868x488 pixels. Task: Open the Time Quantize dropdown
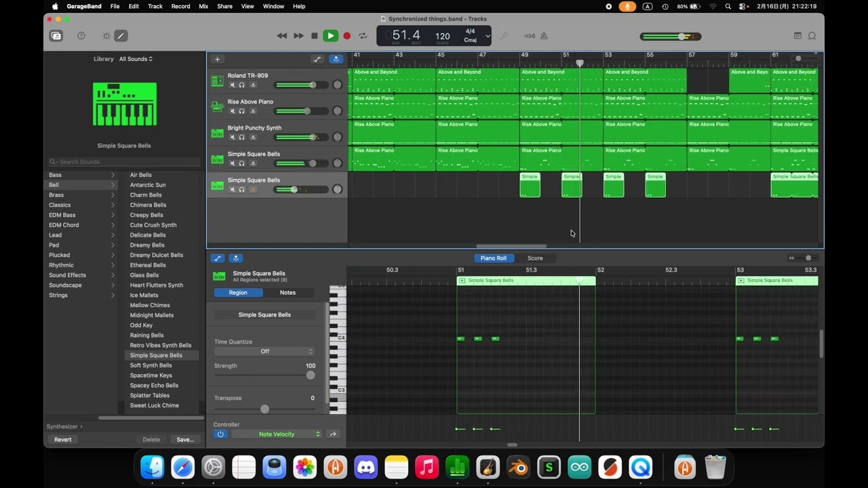coord(264,351)
